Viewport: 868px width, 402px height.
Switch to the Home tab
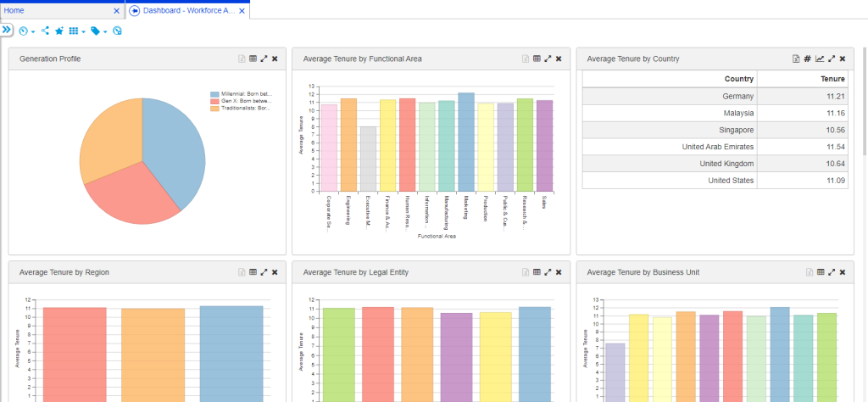point(14,10)
